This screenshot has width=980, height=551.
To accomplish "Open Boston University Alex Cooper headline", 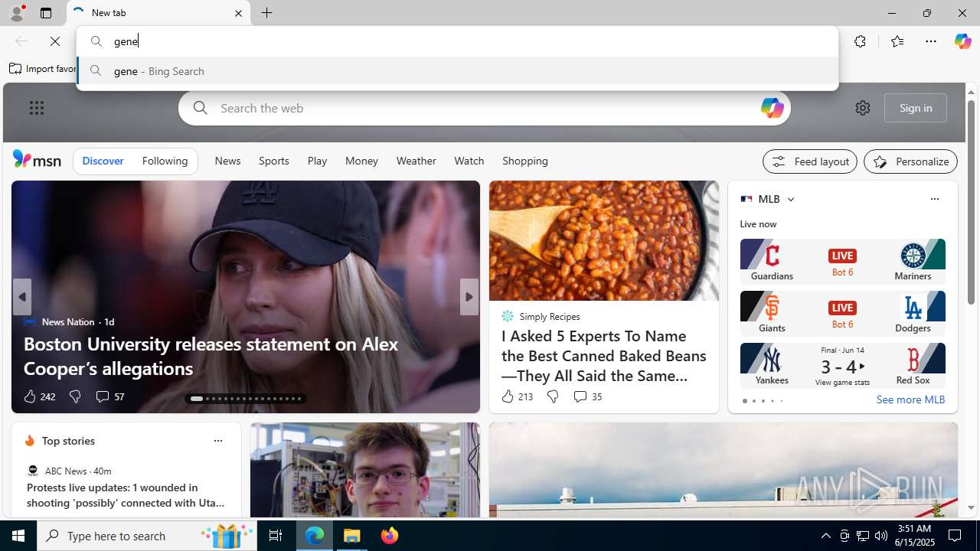I will point(211,356).
